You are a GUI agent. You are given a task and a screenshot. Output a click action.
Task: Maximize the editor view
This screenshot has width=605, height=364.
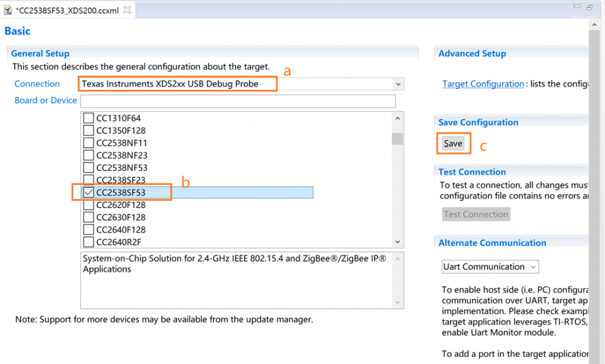point(590,7)
